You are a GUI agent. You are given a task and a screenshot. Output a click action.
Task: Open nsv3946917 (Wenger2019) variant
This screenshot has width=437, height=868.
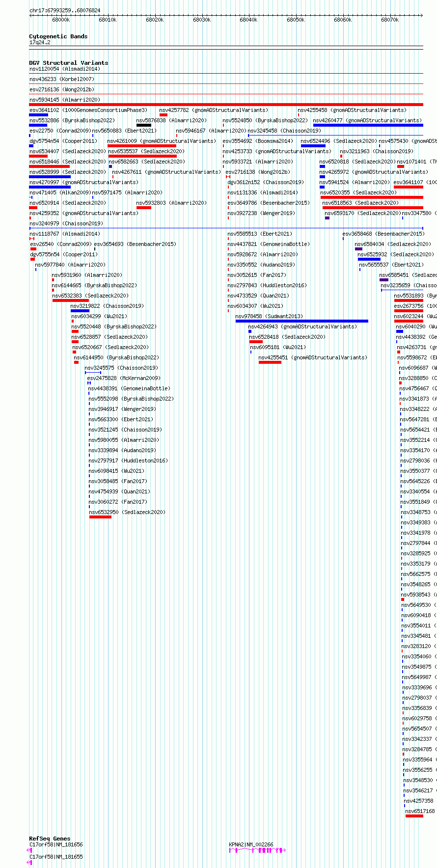122,409
